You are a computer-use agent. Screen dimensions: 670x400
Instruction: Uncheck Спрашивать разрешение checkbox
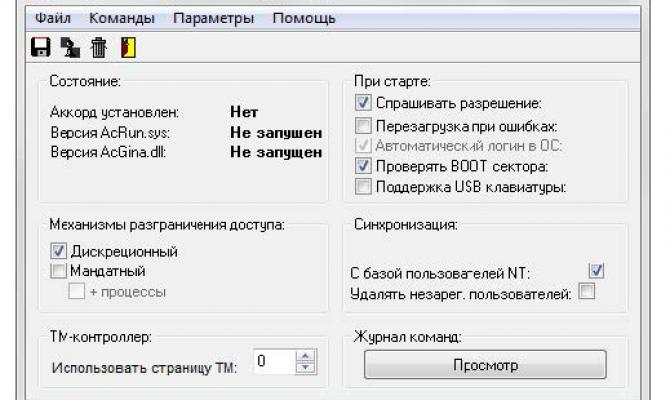[363, 103]
